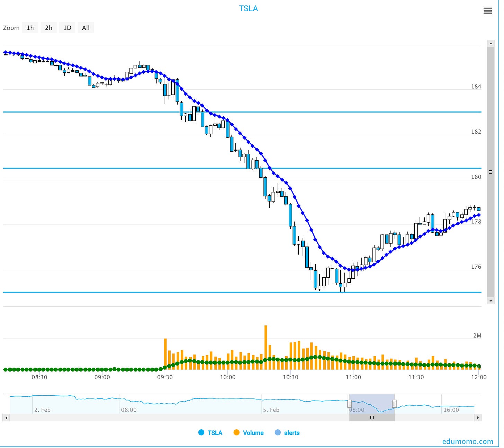This screenshot has height=448, width=504.
Task: Click the 10:00 time axis label
Action: (x=228, y=377)
